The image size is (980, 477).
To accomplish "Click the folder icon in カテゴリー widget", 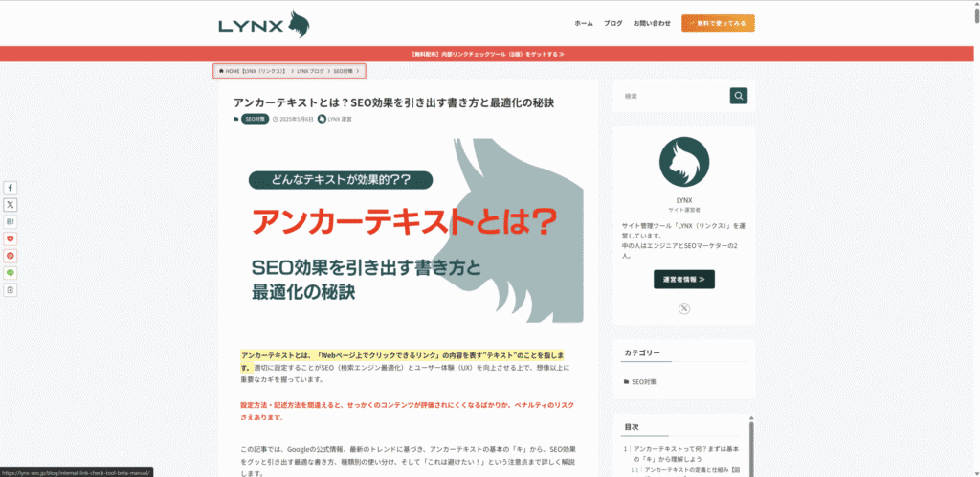I will (627, 381).
